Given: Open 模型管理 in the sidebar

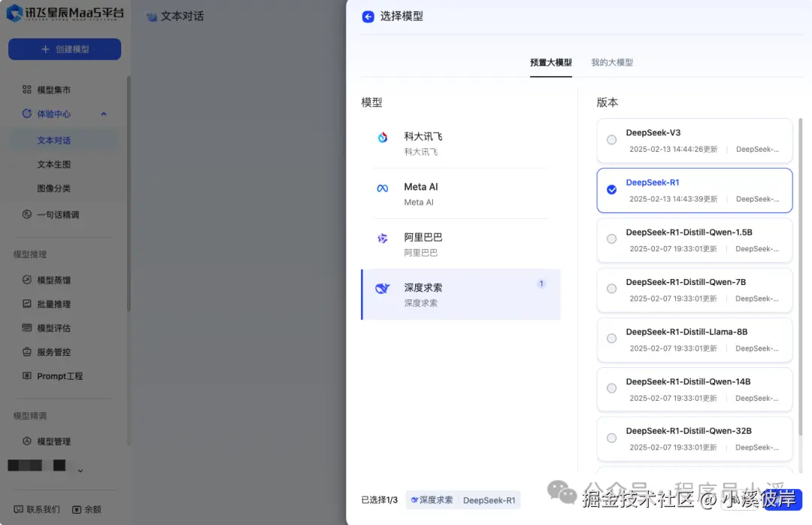Looking at the screenshot, I should coord(54,442).
